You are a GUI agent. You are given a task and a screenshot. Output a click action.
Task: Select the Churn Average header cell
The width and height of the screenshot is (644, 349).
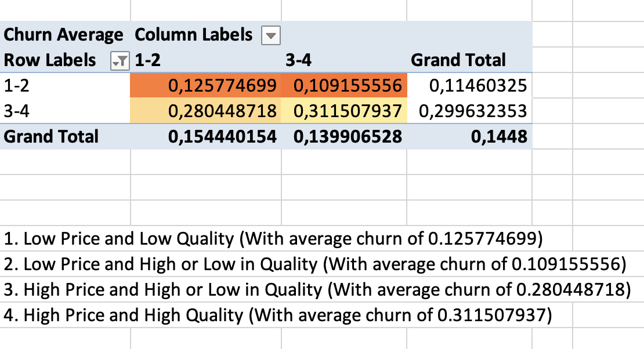(65, 34)
